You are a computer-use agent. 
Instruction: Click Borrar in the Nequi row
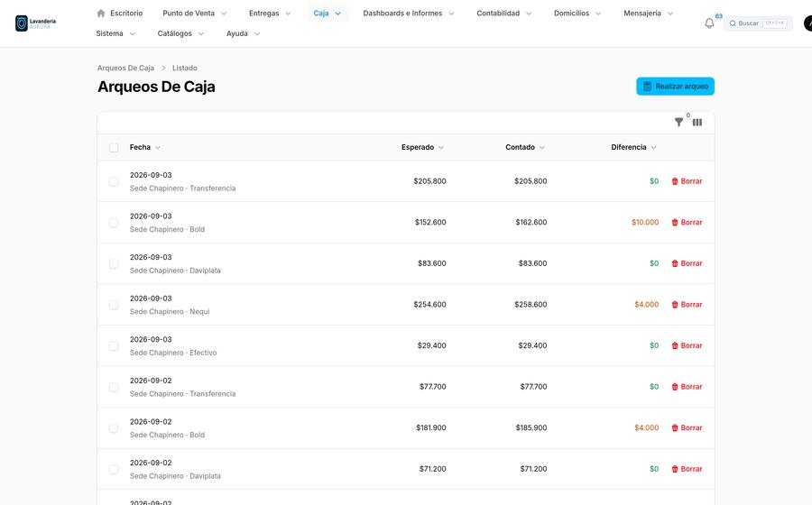pyautogui.click(x=687, y=304)
